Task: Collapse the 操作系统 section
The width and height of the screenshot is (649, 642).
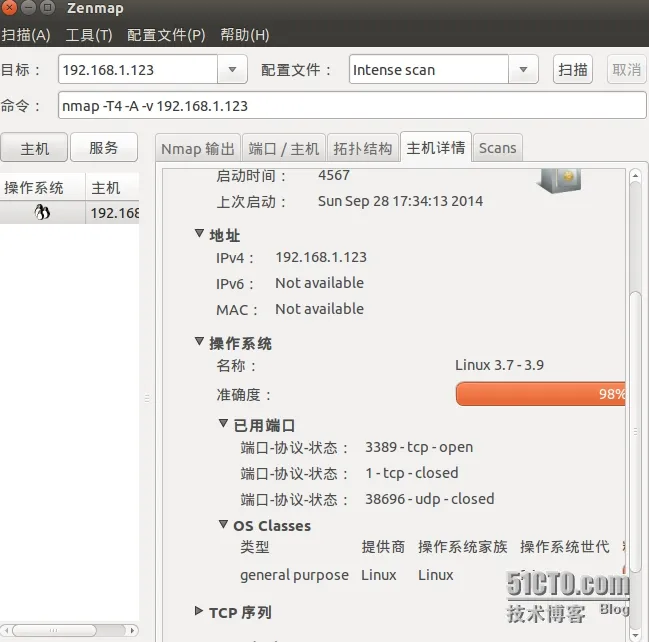Action: 199,342
